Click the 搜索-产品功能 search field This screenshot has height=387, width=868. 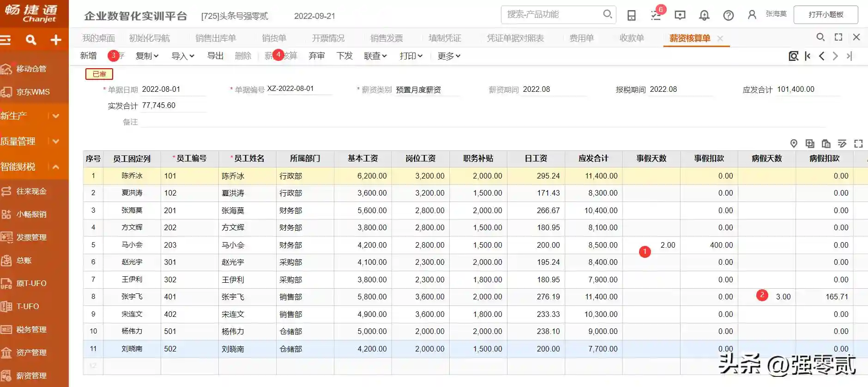pyautogui.click(x=552, y=15)
